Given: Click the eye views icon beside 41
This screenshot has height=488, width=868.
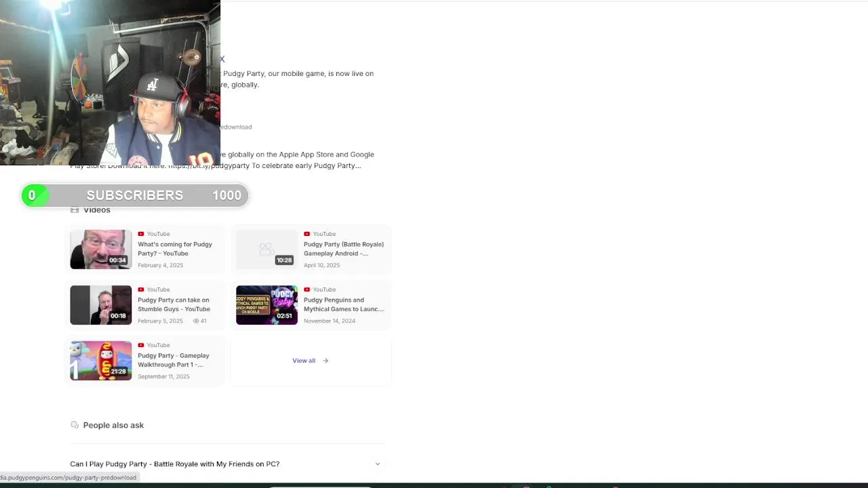Looking at the screenshot, I should click(x=196, y=321).
